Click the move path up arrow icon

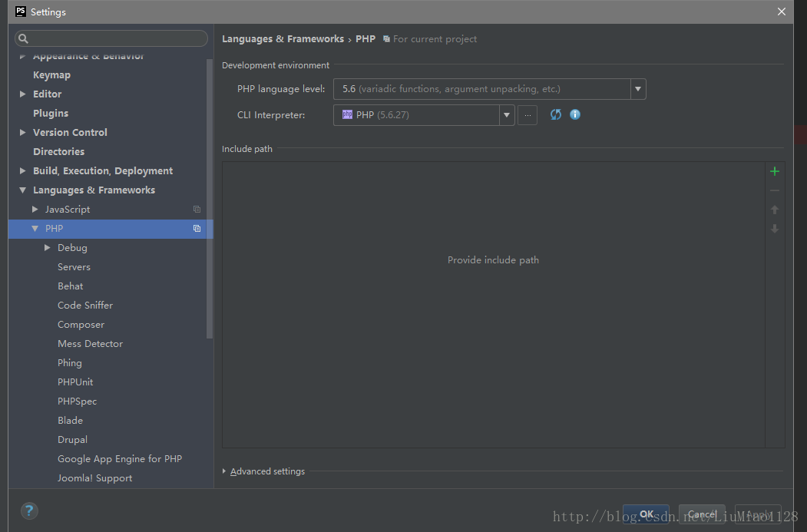tap(775, 210)
